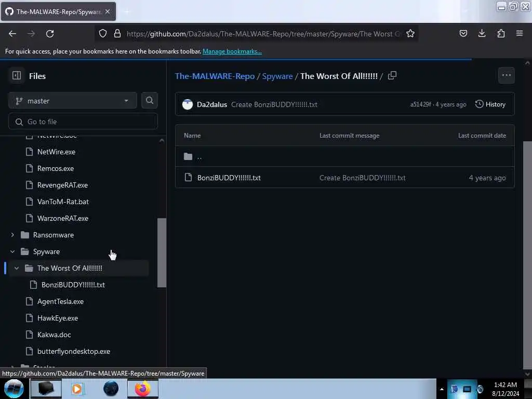The width and height of the screenshot is (532, 399).
Task: Open The-MALWARE-Repo breadcrumb link
Action: (215, 76)
